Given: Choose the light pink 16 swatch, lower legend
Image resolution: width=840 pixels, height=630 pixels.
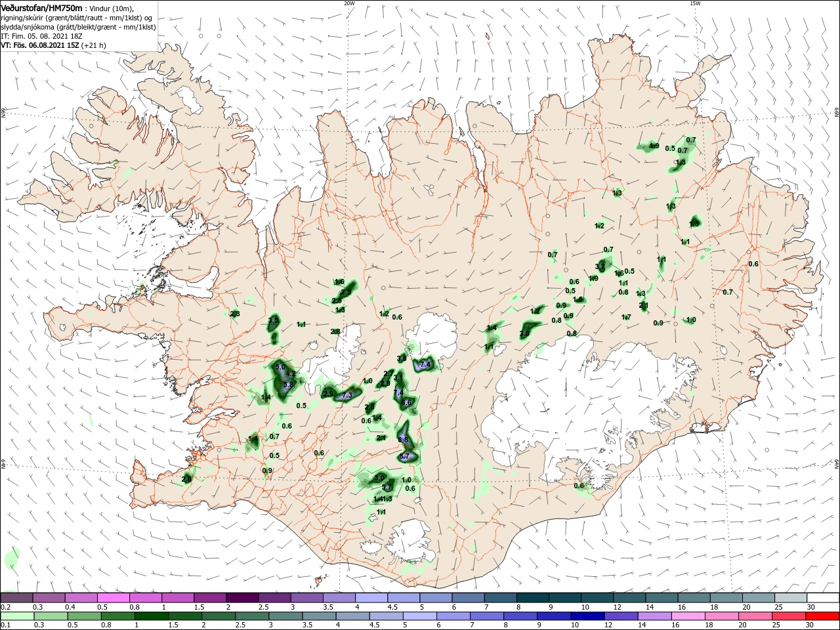Looking at the screenshot, I should (x=687, y=616).
